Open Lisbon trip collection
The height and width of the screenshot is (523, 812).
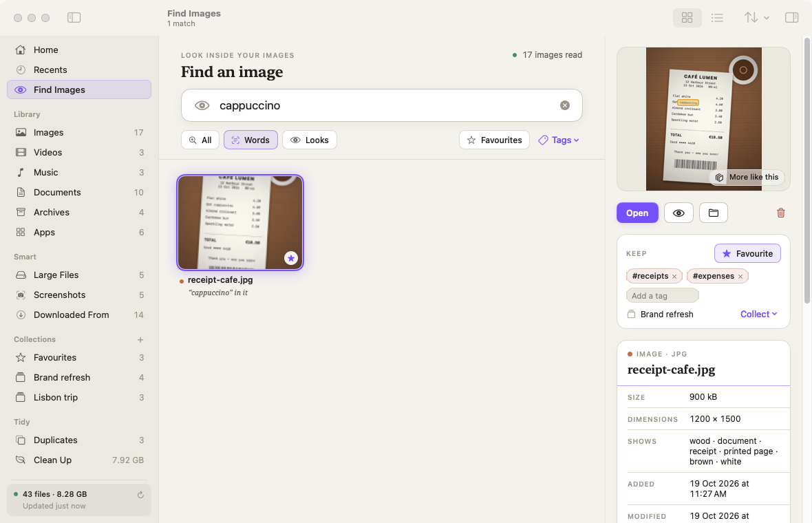coord(79,397)
